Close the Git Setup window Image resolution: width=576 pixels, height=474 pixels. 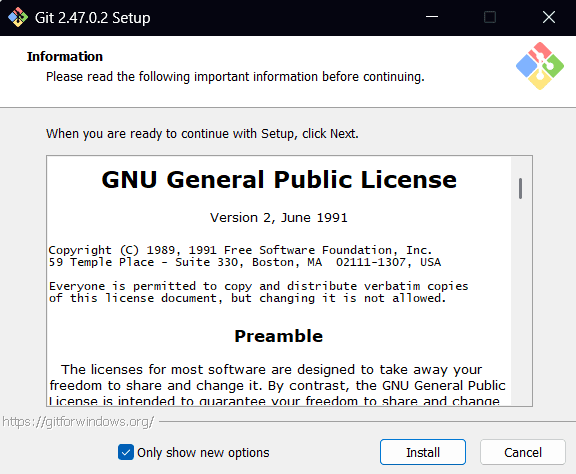549,17
